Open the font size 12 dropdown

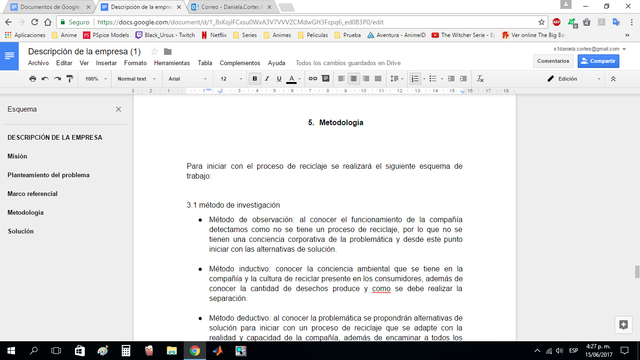tap(231, 79)
